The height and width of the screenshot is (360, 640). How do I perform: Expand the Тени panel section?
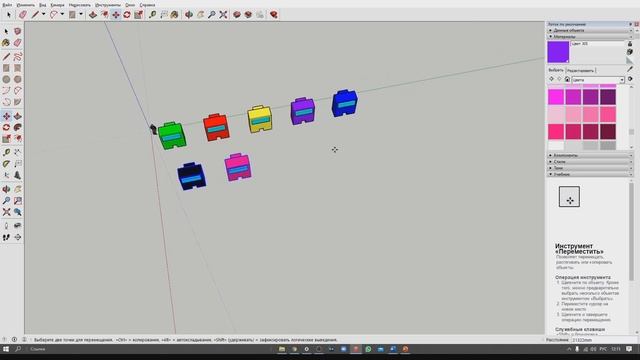(590, 168)
